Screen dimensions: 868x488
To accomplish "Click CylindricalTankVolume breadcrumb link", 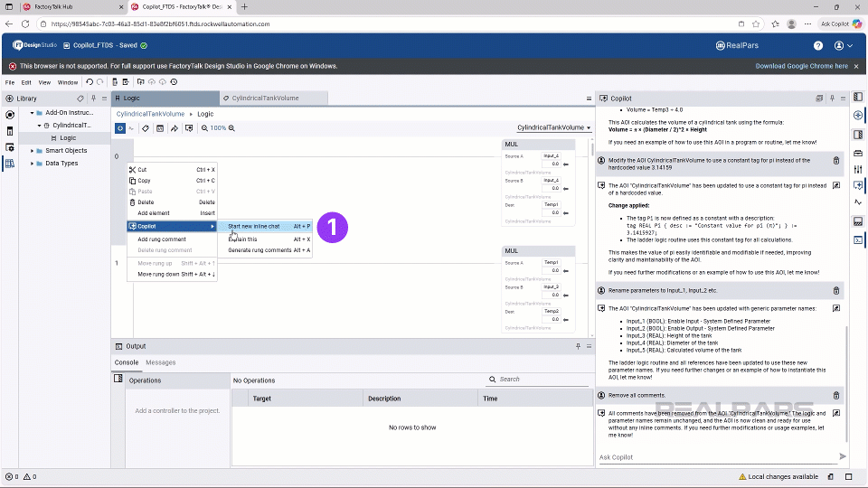I will coord(151,114).
